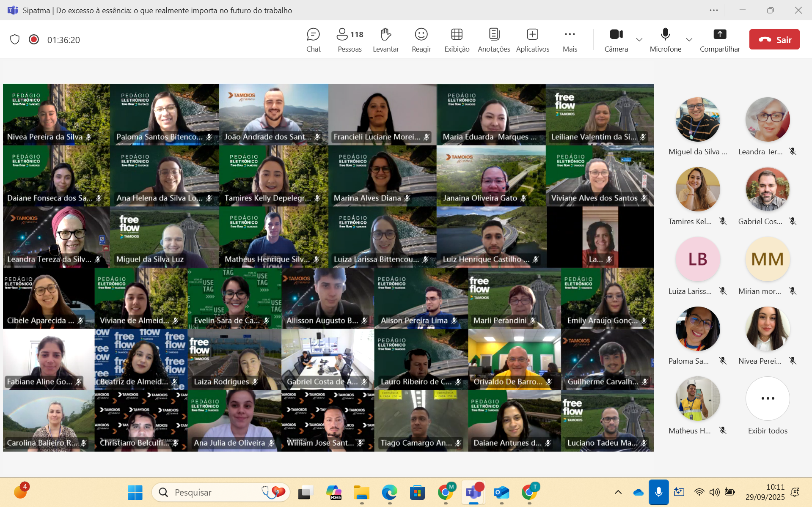Image resolution: width=812 pixels, height=507 pixels.
Task: Expand the camera options dropdown arrow
Action: pyautogui.click(x=639, y=40)
